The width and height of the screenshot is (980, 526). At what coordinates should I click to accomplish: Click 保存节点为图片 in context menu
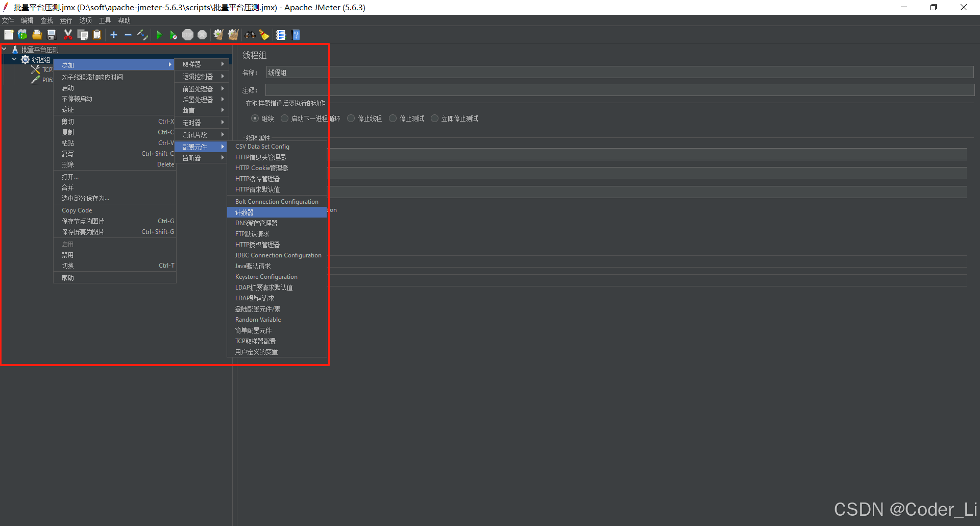tap(115, 221)
